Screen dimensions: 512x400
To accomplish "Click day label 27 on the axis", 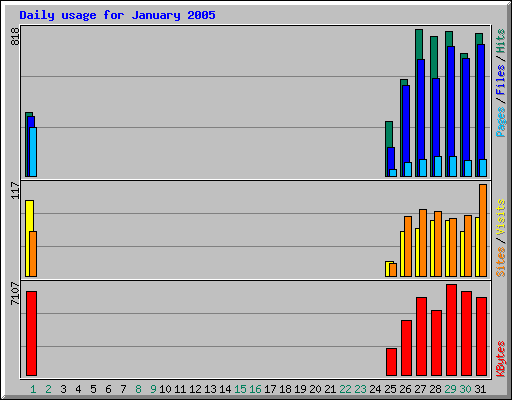I will (420, 389).
